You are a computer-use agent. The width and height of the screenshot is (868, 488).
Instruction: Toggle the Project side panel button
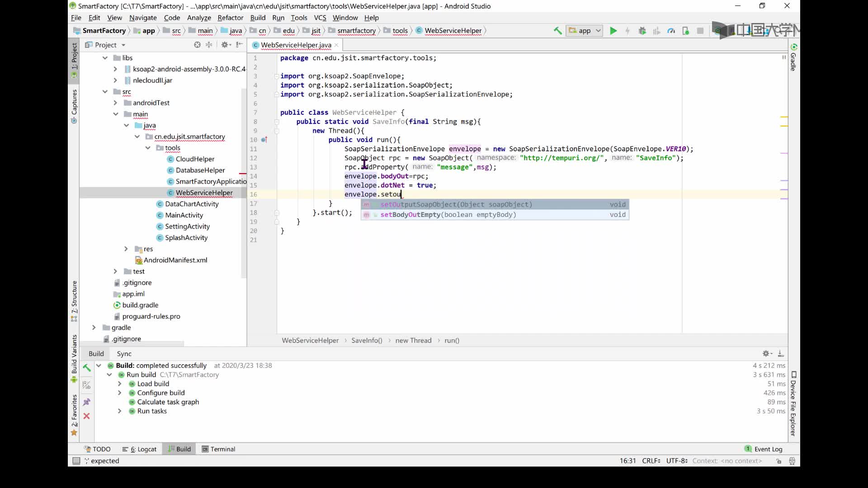click(x=74, y=61)
